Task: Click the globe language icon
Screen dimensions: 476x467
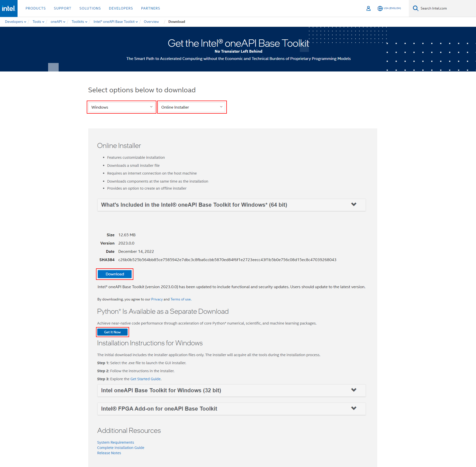Action: 380,8
